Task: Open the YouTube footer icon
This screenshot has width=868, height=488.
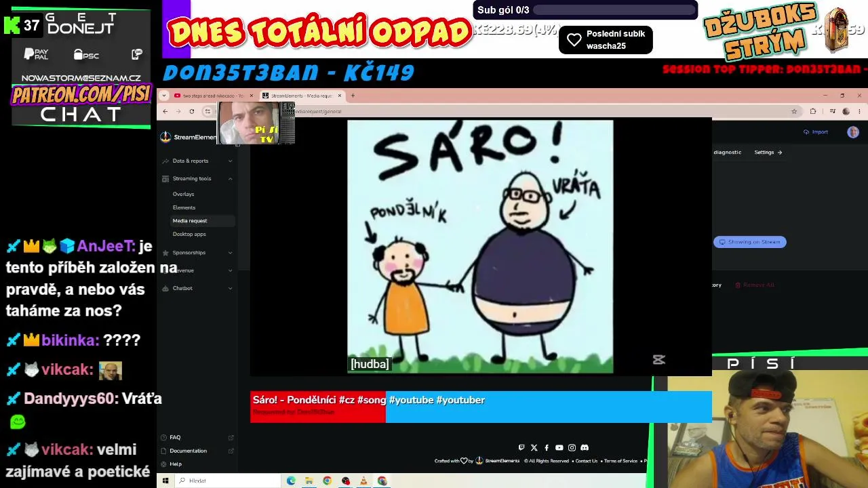Action: click(559, 447)
